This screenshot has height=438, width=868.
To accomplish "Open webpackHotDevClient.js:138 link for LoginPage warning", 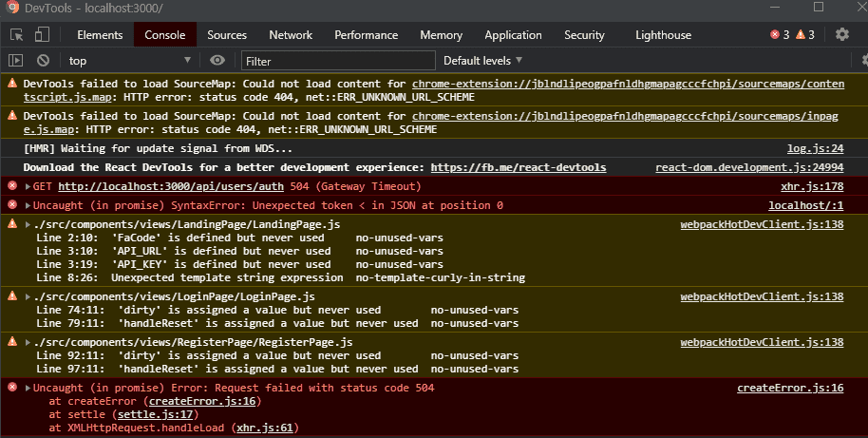I will 763,296.
